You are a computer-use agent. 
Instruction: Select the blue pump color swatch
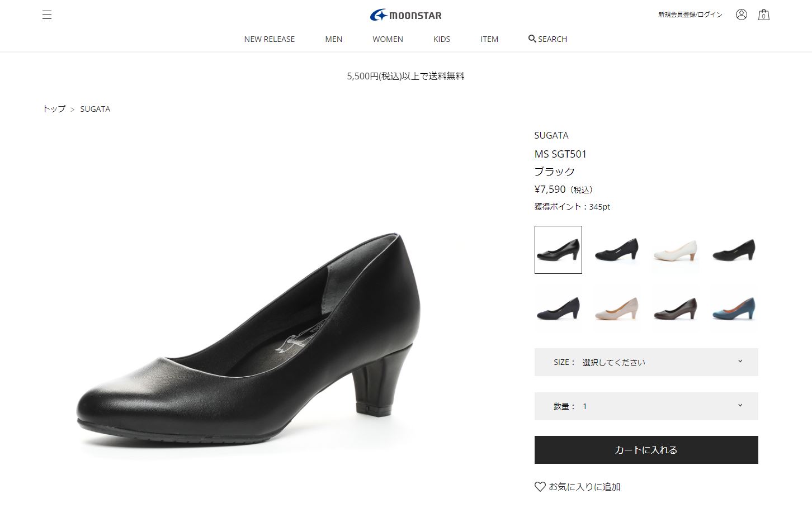[x=734, y=308]
